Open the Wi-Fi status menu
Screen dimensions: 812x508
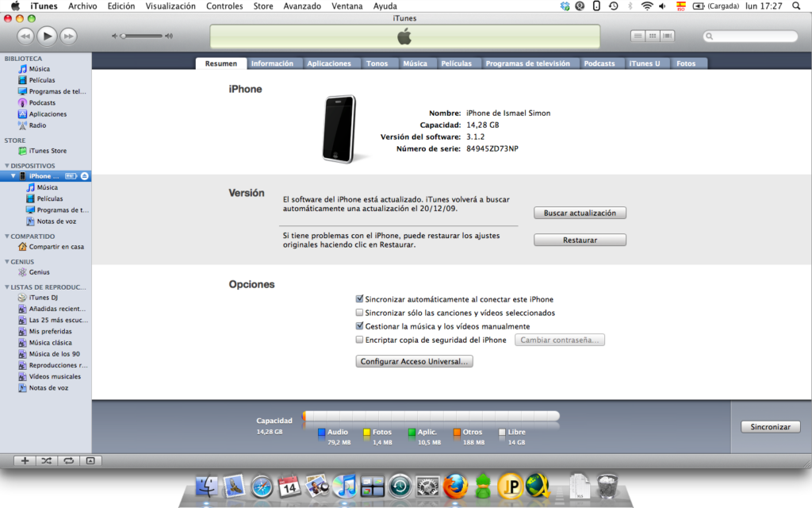pyautogui.click(x=647, y=6)
